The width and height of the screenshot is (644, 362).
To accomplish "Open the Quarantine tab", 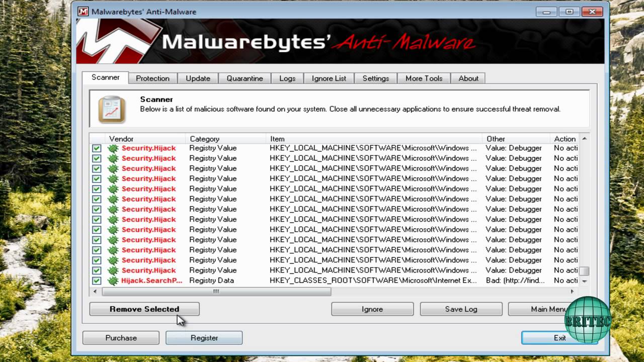I will click(x=245, y=78).
